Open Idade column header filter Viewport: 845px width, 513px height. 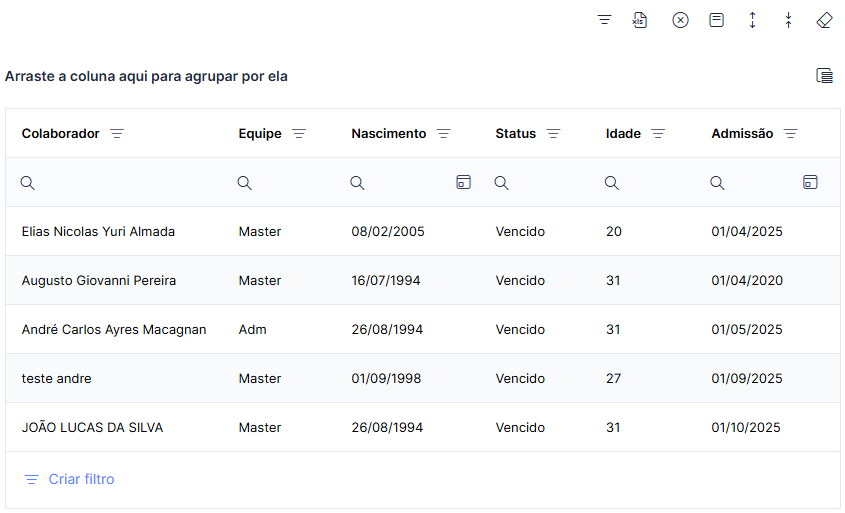pos(658,134)
